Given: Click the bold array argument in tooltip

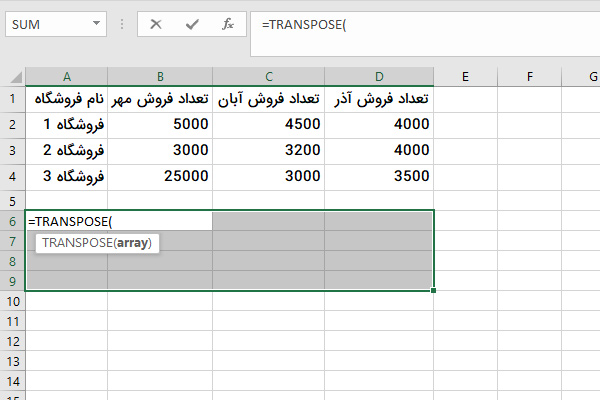Looking at the screenshot, I should (132, 243).
